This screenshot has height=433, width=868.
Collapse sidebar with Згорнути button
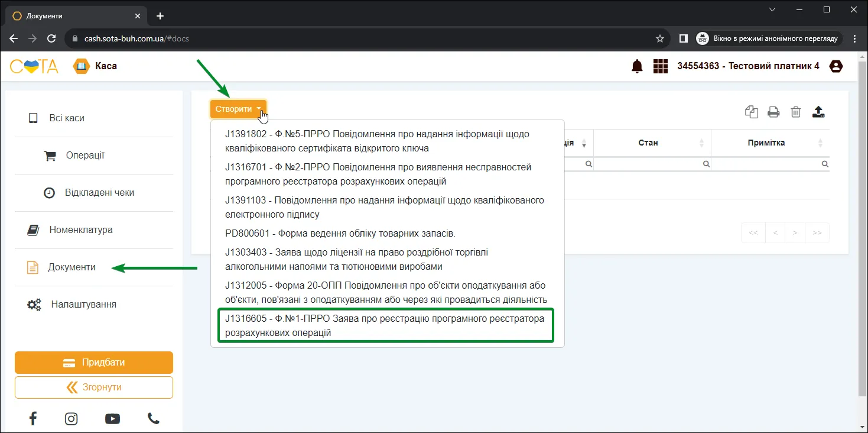[94, 387]
